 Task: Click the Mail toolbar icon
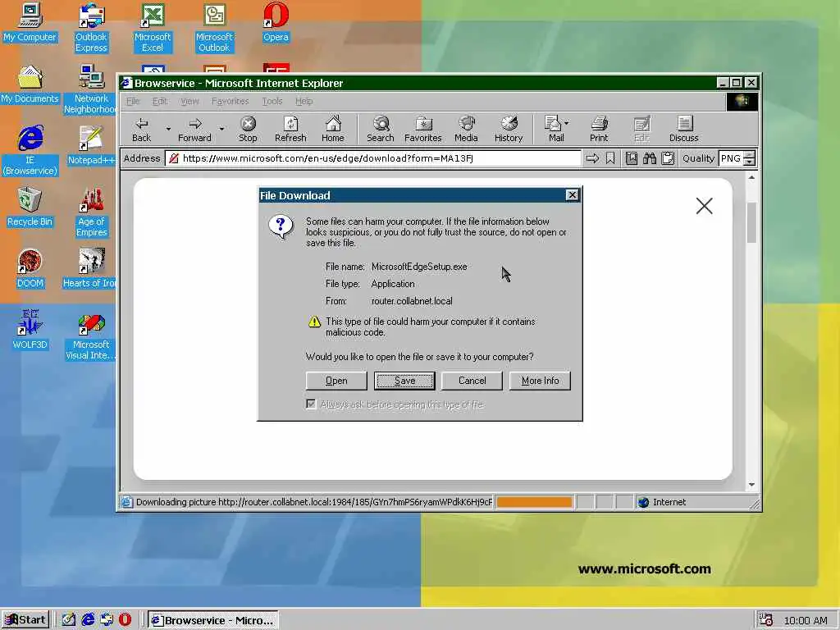click(x=554, y=129)
